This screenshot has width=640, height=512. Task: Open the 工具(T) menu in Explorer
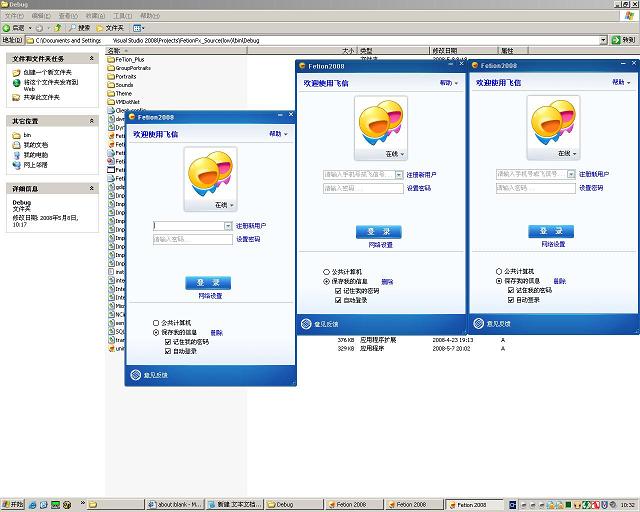click(x=122, y=16)
